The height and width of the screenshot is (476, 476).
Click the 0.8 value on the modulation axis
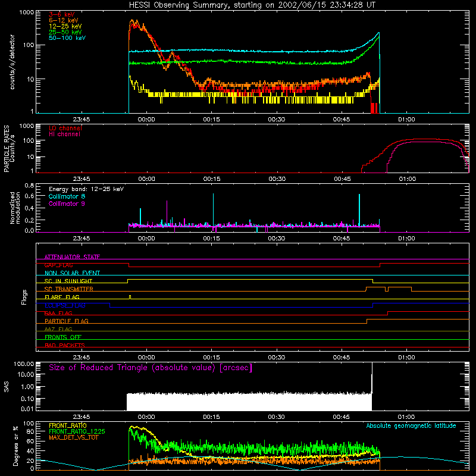(x=29, y=185)
